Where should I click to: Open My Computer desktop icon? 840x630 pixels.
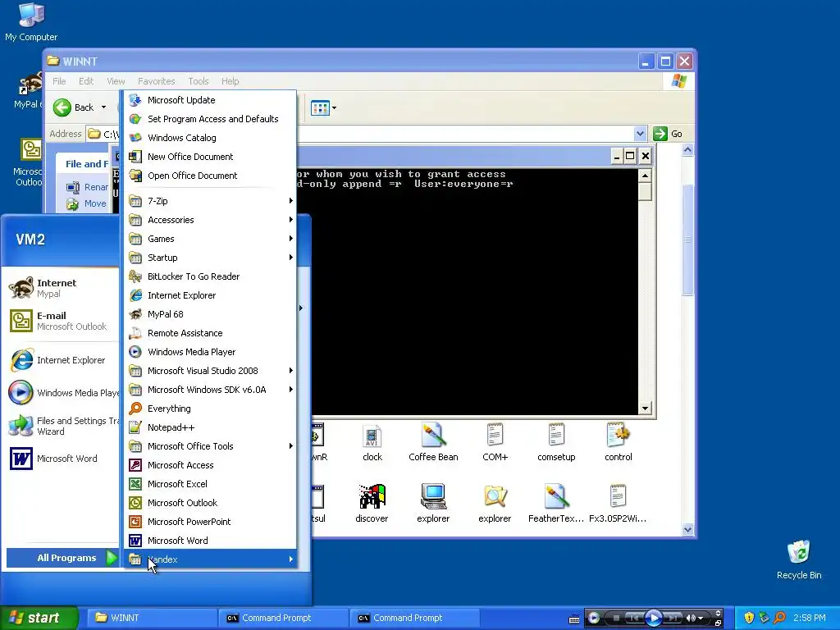(31, 22)
